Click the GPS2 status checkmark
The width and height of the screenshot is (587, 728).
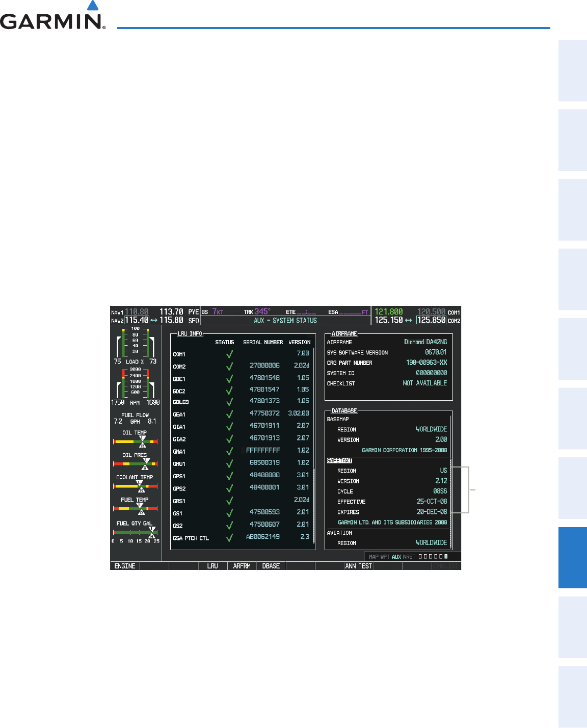click(x=230, y=488)
